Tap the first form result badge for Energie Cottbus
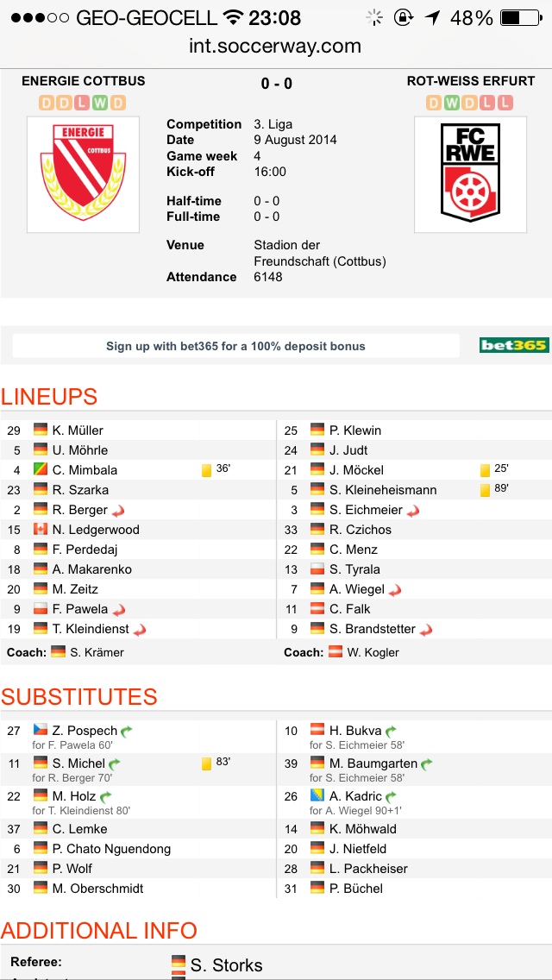This screenshot has height=980, width=552. 46,104
